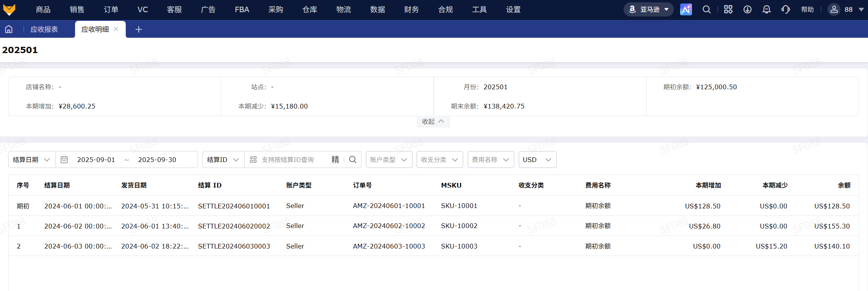Open the 客服 menu
The width and height of the screenshot is (868, 291).
[174, 9]
